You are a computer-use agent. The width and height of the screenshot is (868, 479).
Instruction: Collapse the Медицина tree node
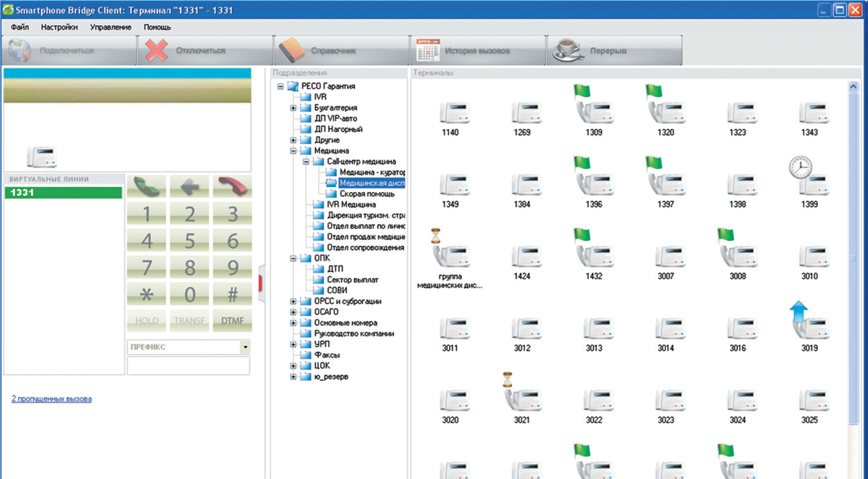(x=293, y=151)
